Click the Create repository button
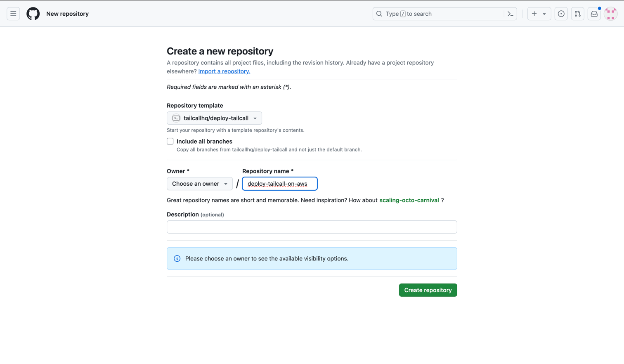The image size is (624, 364). [x=428, y=290]
